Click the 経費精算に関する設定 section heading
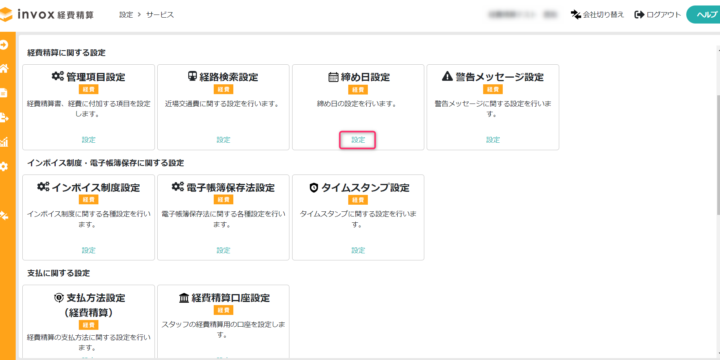This screenshot has height=360, width=720. tap(66, 52)
